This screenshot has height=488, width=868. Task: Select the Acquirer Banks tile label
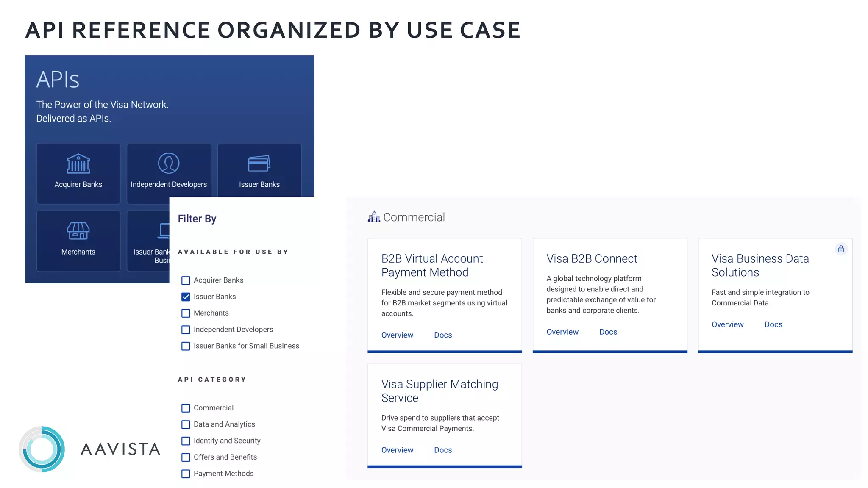point(78,184)
